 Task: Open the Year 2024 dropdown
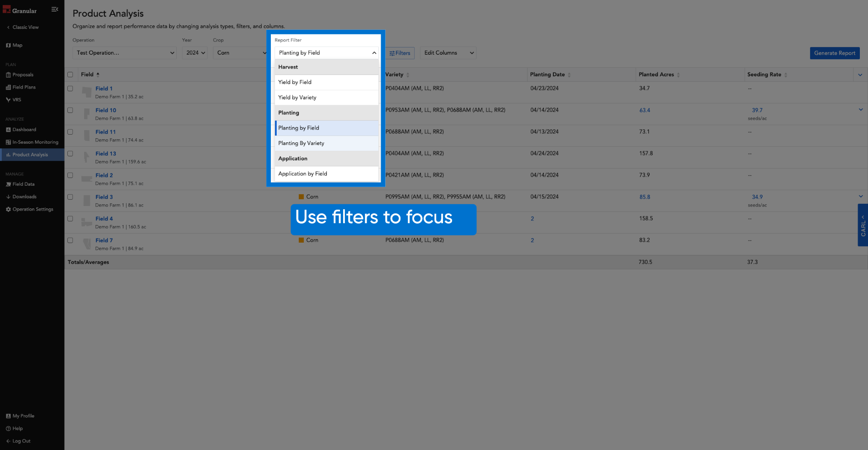195,53
